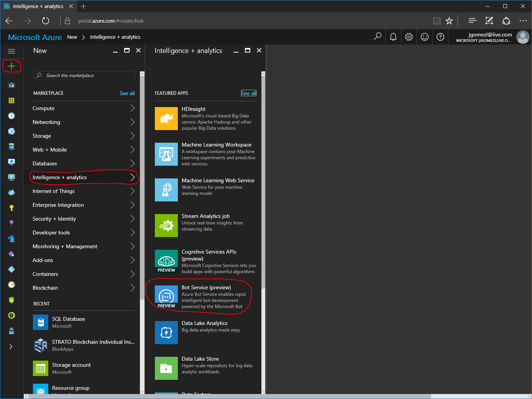This screenshot has width=532, height=399.
Task: Expand Security + Identity chevron
Action: click(132, 219)
